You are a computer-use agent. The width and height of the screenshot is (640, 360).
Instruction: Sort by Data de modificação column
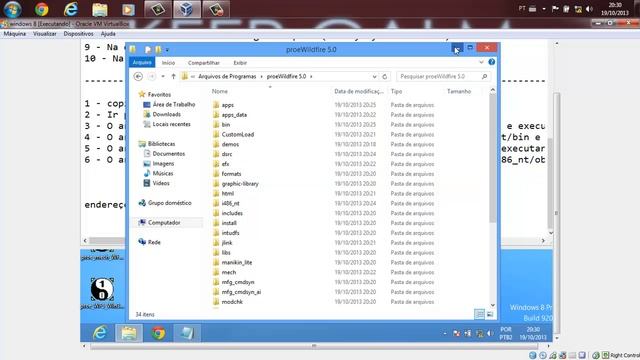(359, 91)
